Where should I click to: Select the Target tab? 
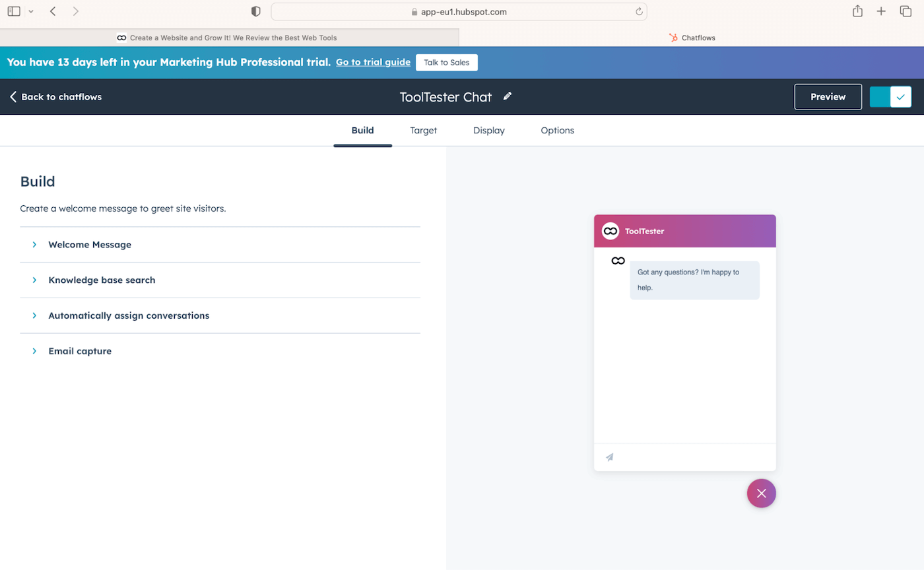pos(423,131)
